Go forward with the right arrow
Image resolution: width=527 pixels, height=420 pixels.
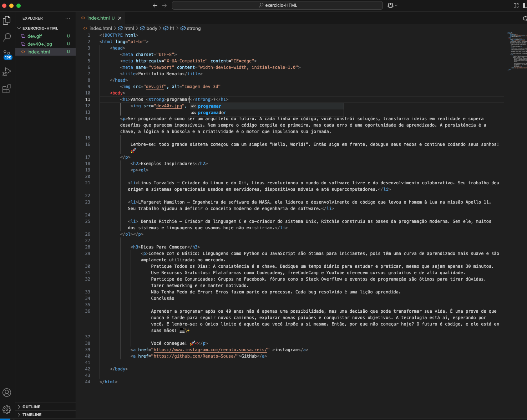point(164,5)
